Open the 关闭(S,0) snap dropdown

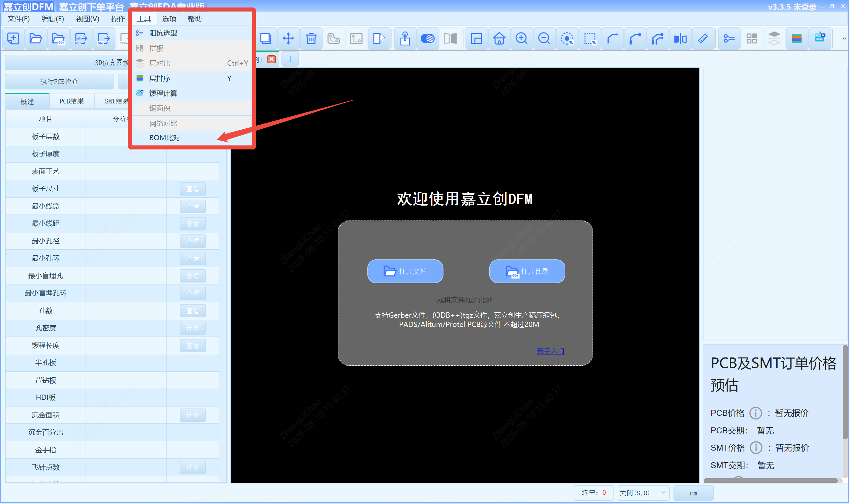pyautogui.click(x=643, y=493)
